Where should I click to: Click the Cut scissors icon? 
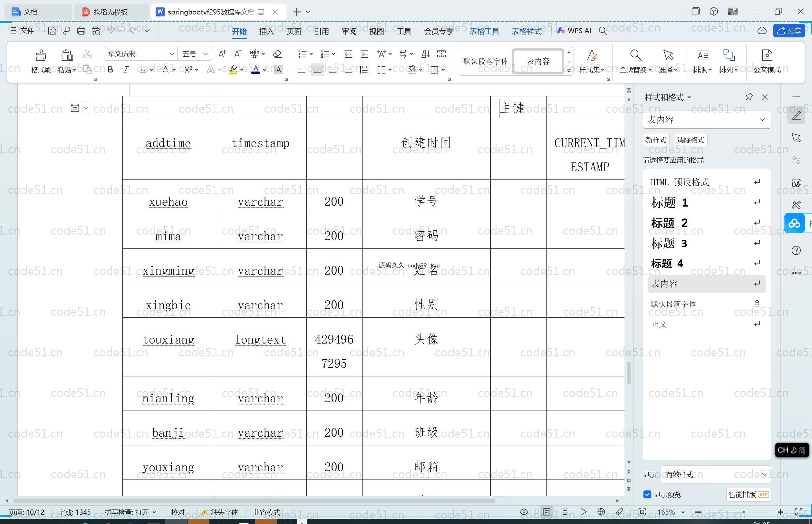(87, 54)
